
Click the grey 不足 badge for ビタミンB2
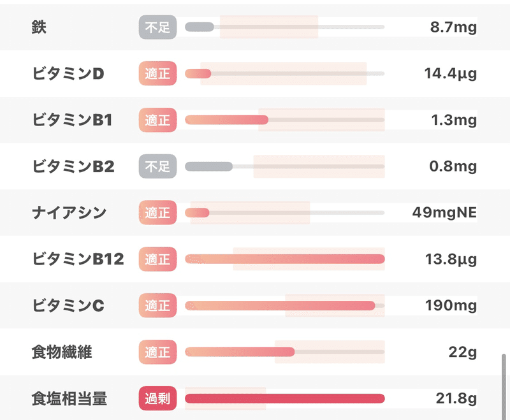point(157,167)
